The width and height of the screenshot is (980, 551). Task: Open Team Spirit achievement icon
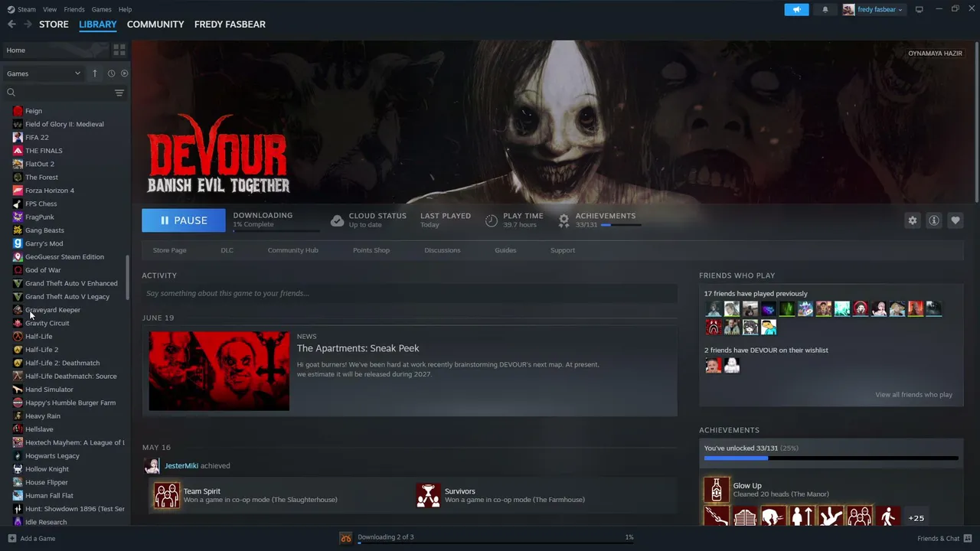coord(167,495)
